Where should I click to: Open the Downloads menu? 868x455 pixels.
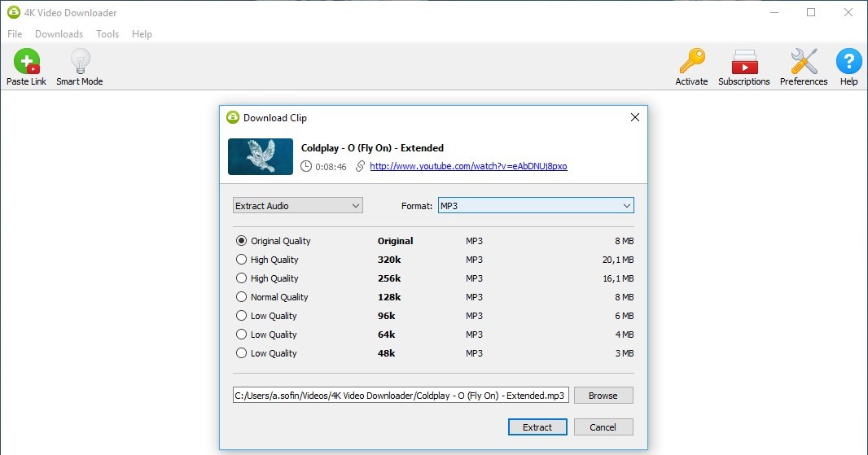tap(59, 33)
